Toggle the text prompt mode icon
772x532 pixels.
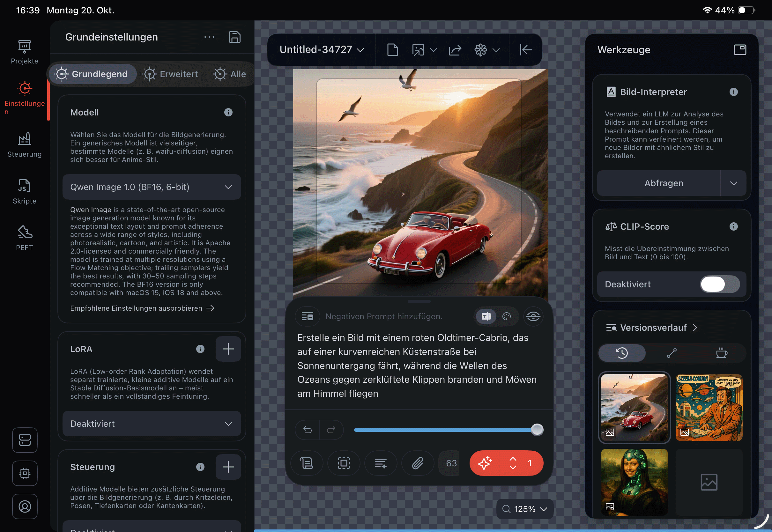click(x=486, y=316)
